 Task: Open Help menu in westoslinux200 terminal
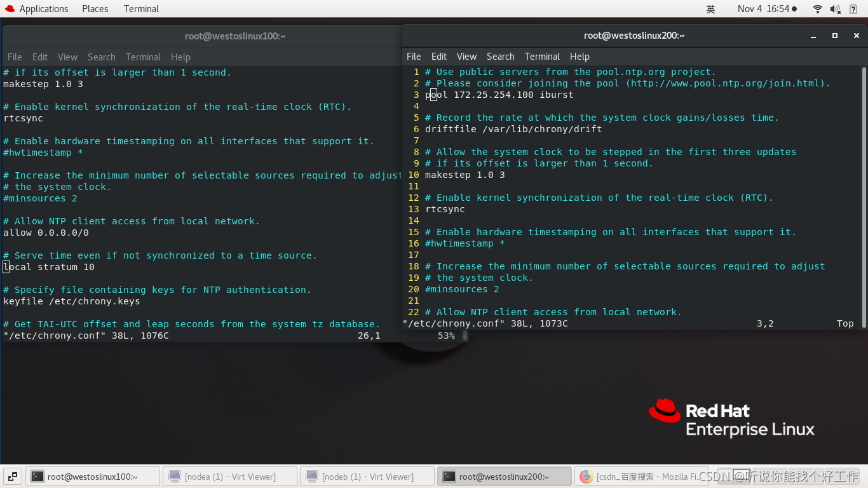(x=580, y=57)
